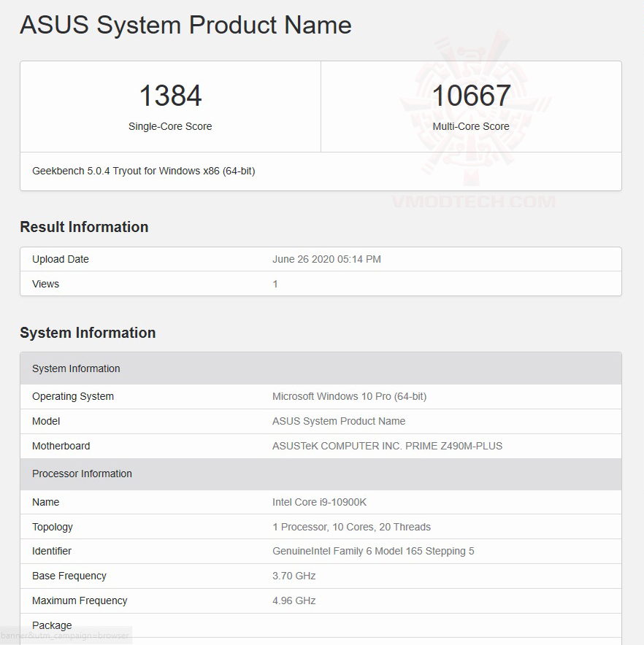644x645 pixels.
Task: Click the Geekbench 5.0.4 Tryout caption
Action: click(x=143, y=171)
